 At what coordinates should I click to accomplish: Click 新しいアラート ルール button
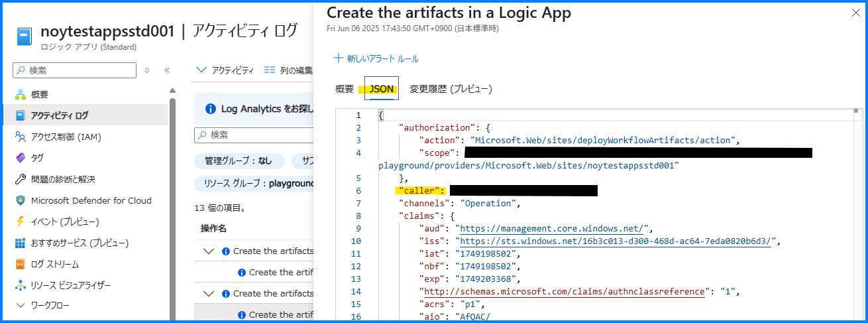376,58
